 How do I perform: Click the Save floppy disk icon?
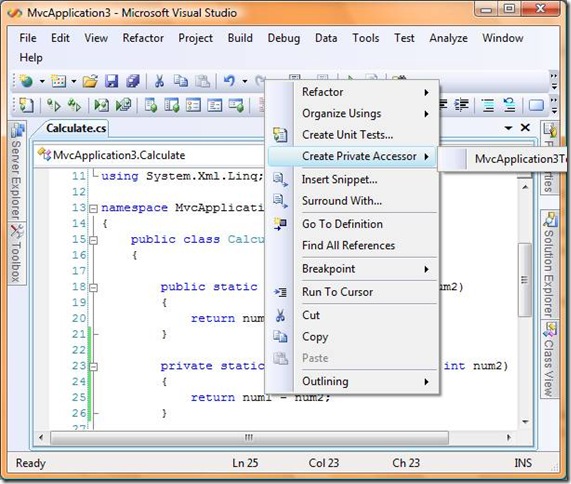click(111, 81)
